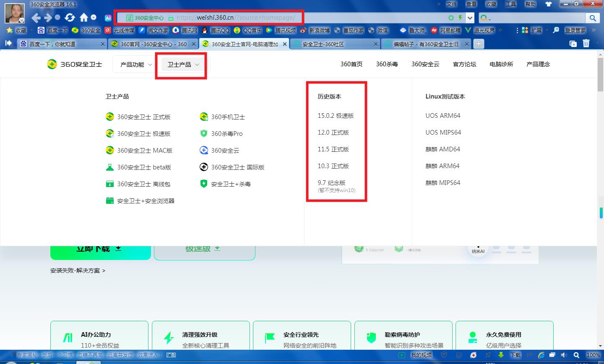This screenshot has height=364, width=604.
Task: Reload the page with the refresh icon
Action: point(70,18)
